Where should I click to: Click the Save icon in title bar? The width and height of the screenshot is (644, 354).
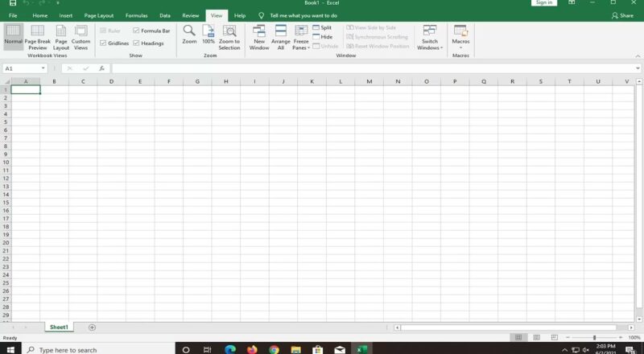pos(13,3)
